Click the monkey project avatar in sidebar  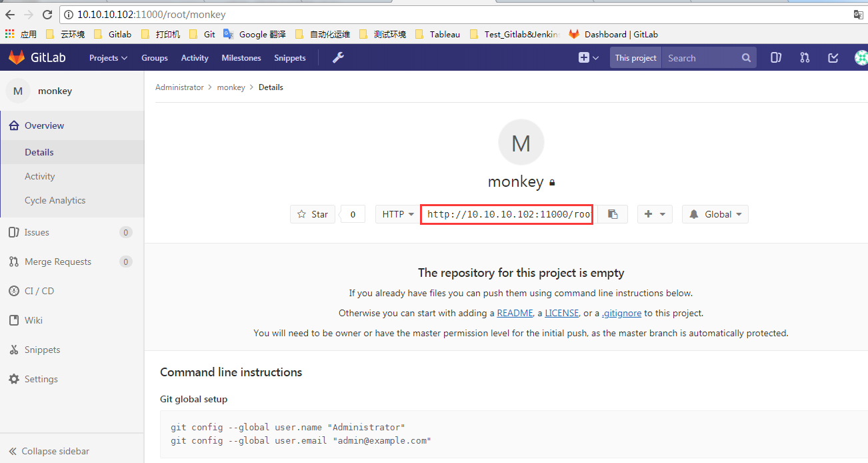[18, 91]
